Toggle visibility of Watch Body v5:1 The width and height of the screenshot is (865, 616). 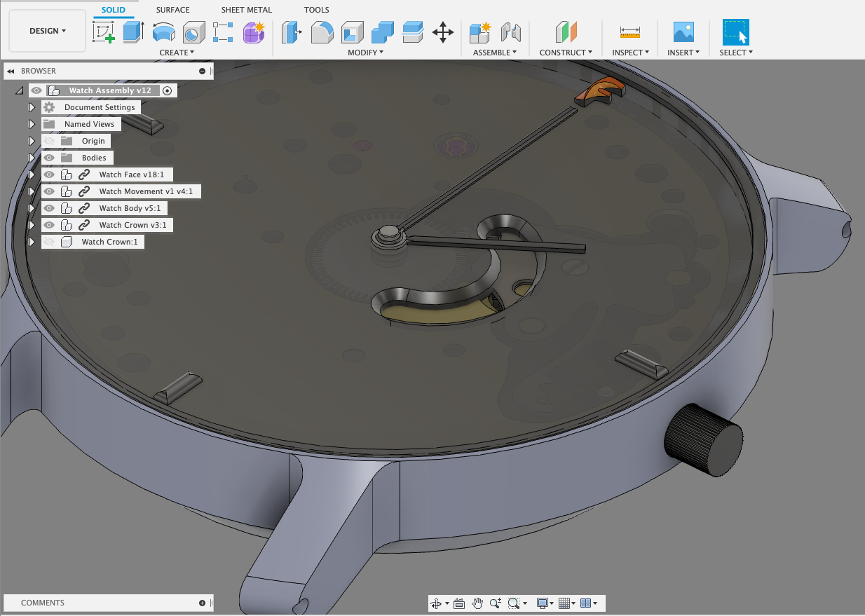(49, 208)
